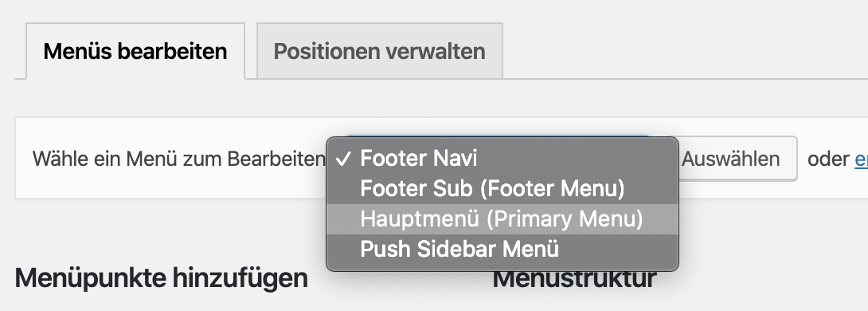Screen dimensions: 868x311
Task: Click the checkmark beside Footer Navi
Action: [x=343, y=159]
